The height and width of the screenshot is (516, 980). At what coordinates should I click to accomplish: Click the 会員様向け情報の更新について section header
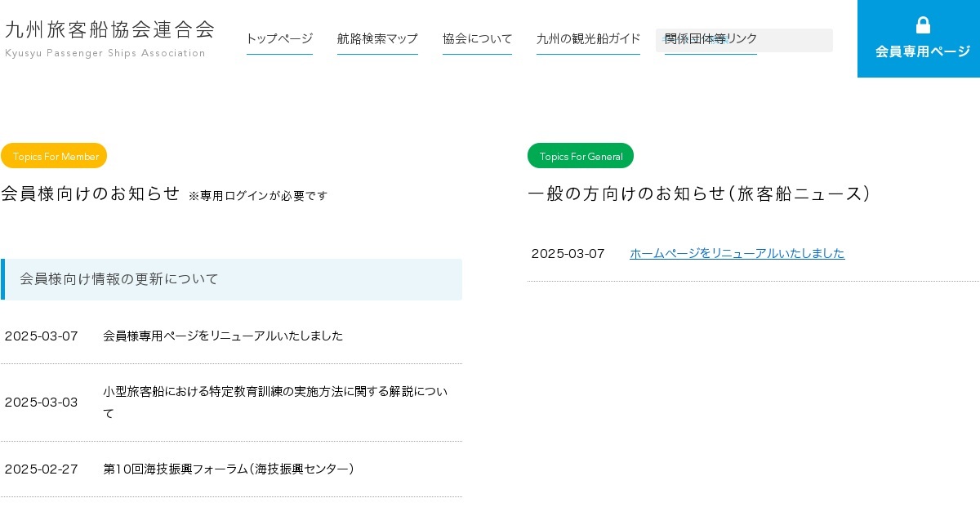click(119, 279)
